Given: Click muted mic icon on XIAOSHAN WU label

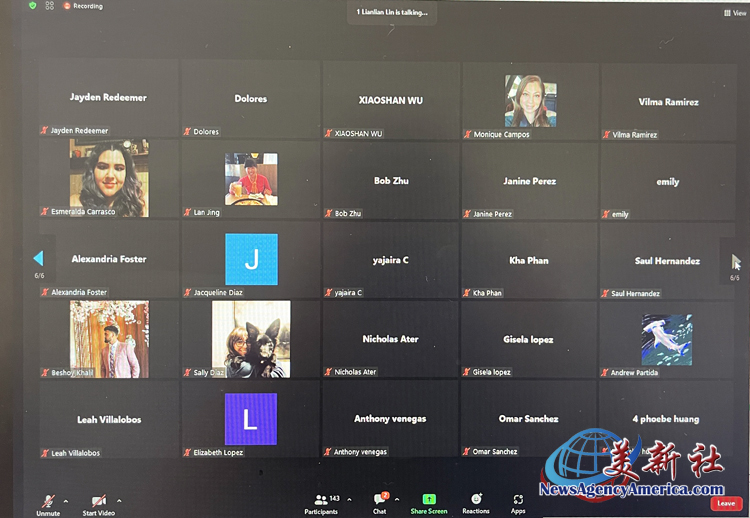Looking at the screenshot, I should click(328, 133).
